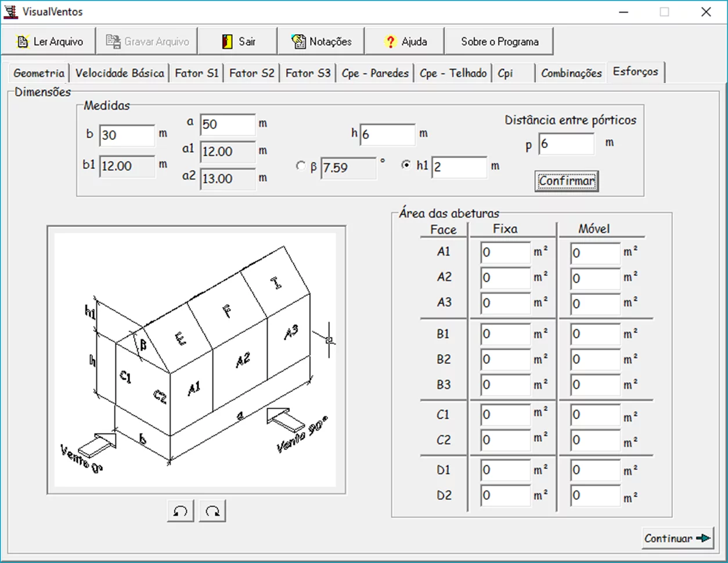Open the Cpe - Telhado tab

(453, 73)
